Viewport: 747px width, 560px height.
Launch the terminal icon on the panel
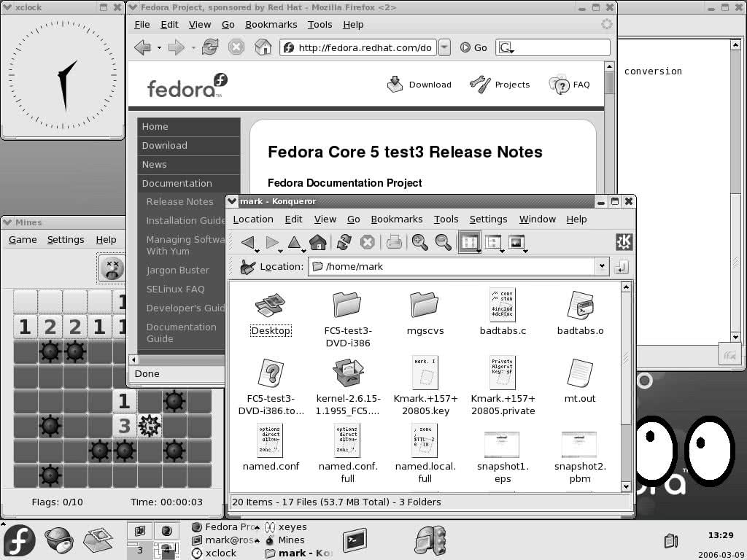tap(355, 540)
